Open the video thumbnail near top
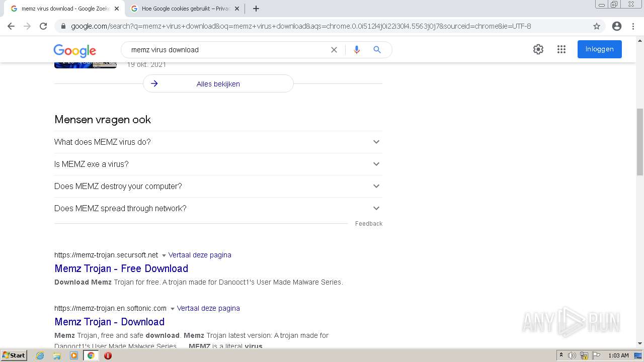Image resolution: width=644 pixels, height=362 pixels. click(x=86, y=65)
